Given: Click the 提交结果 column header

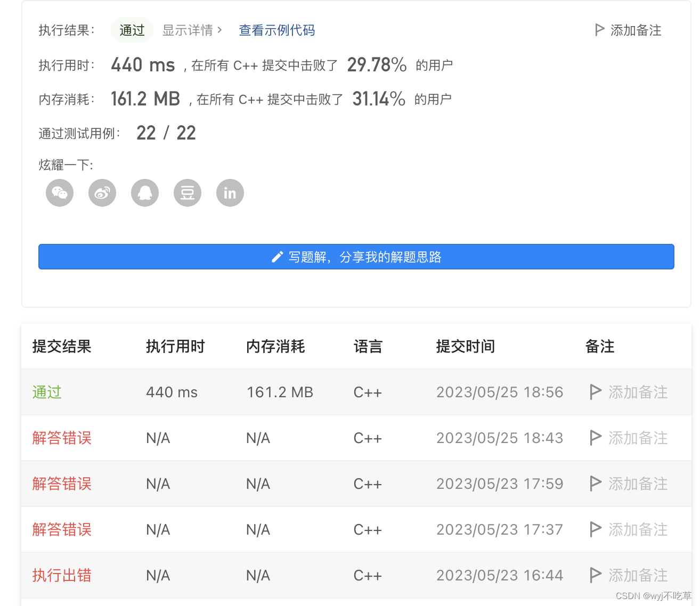Looking at the screenshot, I should pyautogui.click(x=62, y=347).
